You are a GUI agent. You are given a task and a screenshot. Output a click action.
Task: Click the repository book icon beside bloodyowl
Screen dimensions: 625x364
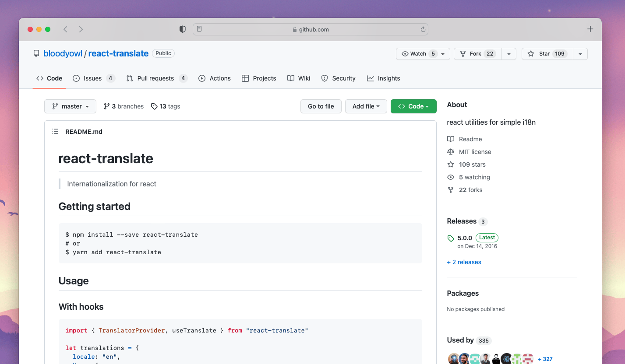36,53
